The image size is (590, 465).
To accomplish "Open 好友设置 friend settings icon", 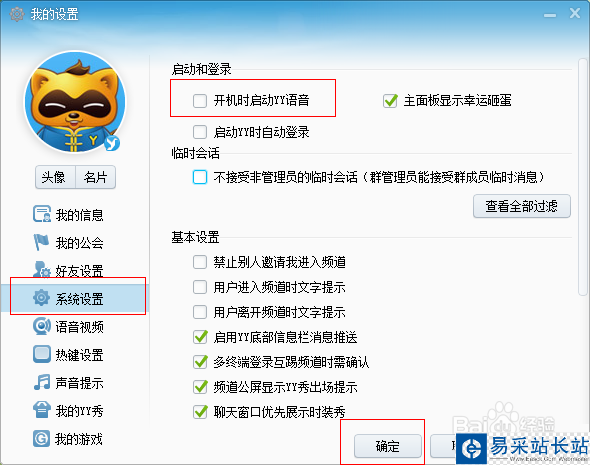I will pos(41,269).
